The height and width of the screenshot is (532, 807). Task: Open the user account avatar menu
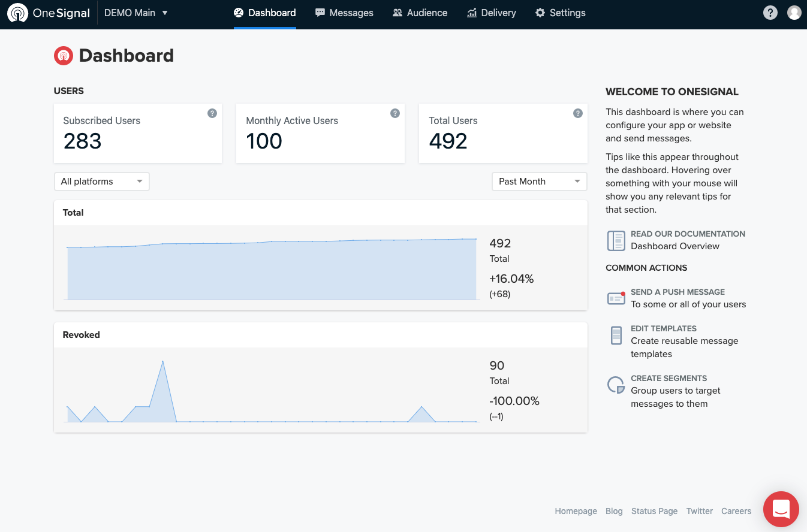point(794,13)
